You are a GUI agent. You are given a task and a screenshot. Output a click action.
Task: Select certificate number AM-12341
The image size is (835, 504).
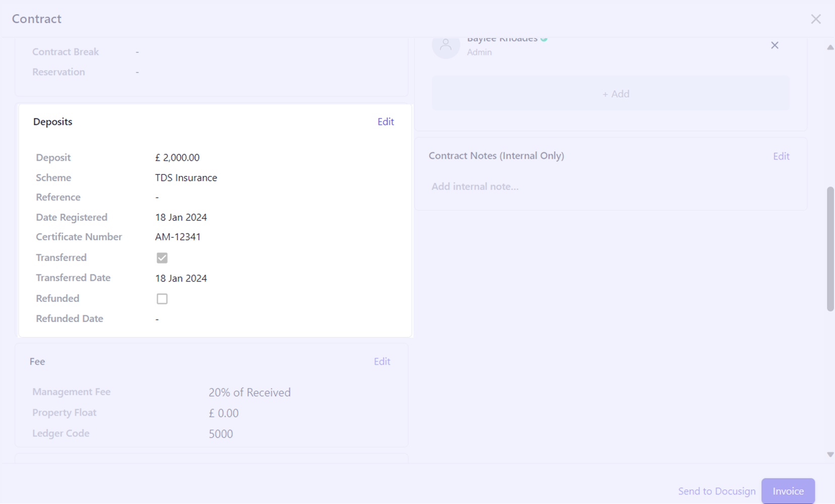(x=178, y=237)
